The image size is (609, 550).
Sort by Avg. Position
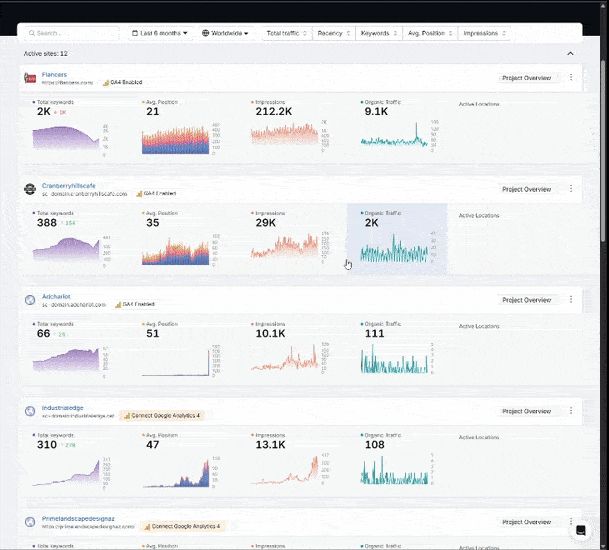(x=430, y=33)
